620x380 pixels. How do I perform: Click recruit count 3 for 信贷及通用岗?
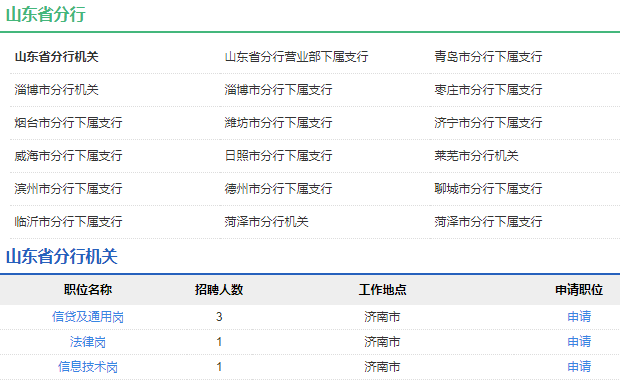click(219, 317)
